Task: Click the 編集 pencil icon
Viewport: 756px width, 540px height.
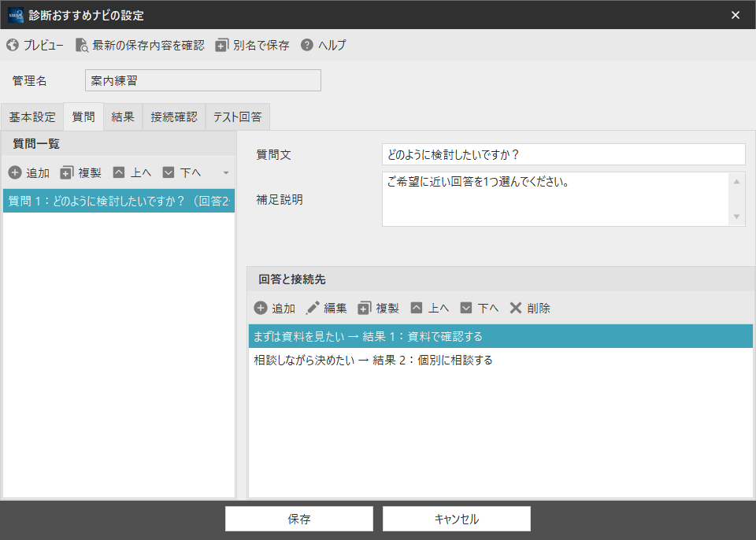Action: point(313,308)
